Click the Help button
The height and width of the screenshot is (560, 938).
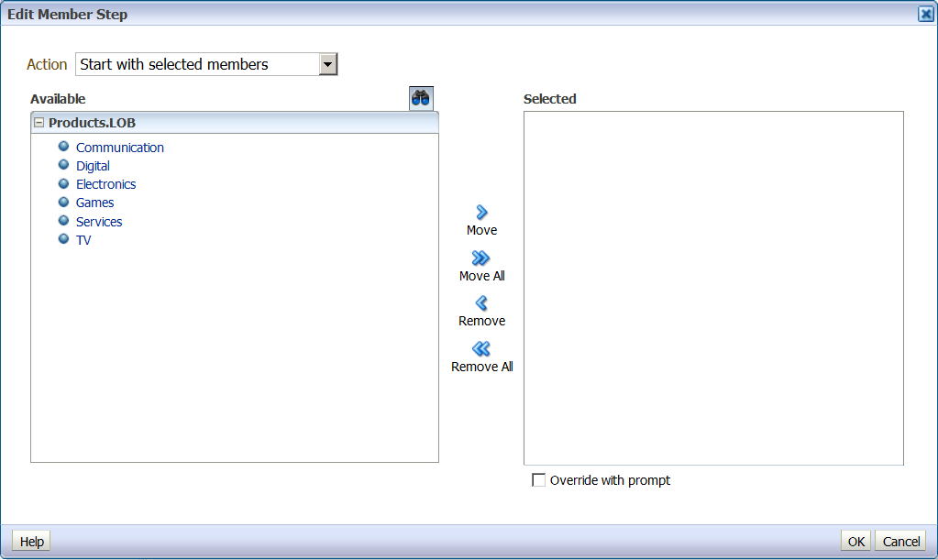coord(30,540)
